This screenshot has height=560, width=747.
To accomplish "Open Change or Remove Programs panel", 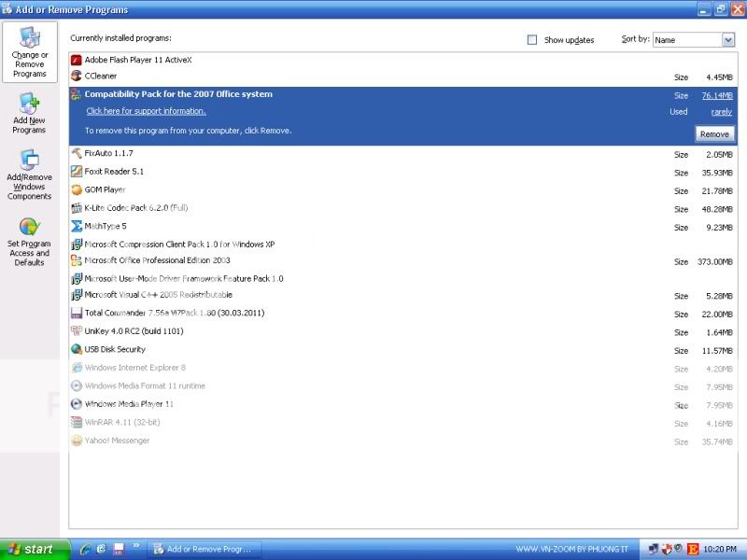I will point(30,52).
